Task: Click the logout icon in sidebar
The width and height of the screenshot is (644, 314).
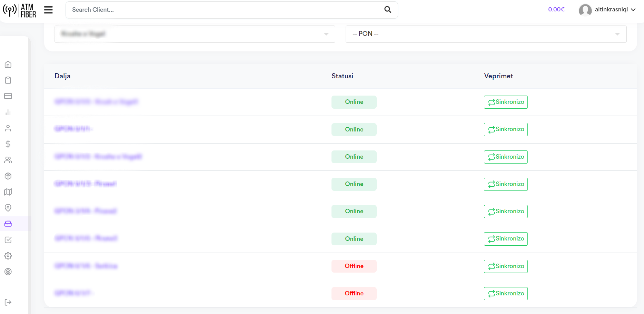Action: tap(8, 302)
